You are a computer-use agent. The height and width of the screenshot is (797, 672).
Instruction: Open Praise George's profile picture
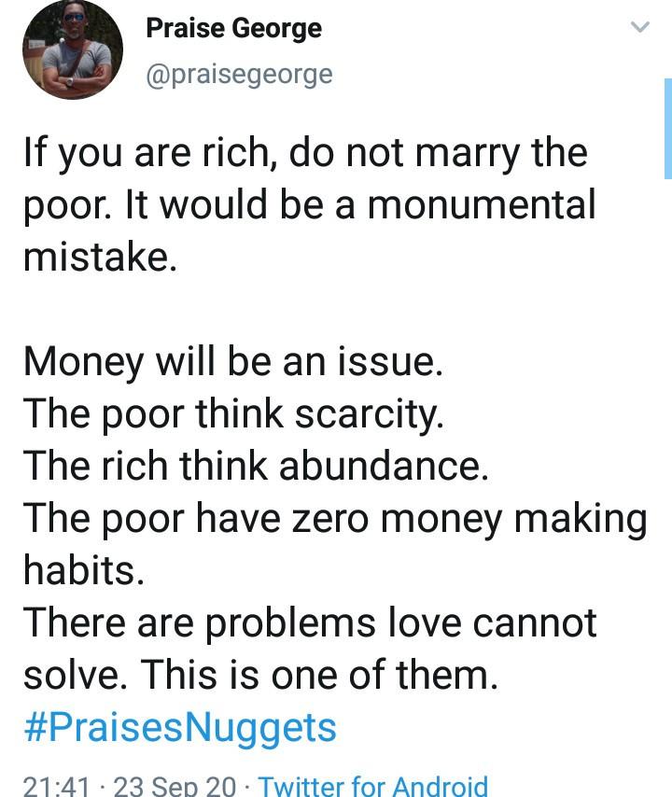tap(73, 50)
